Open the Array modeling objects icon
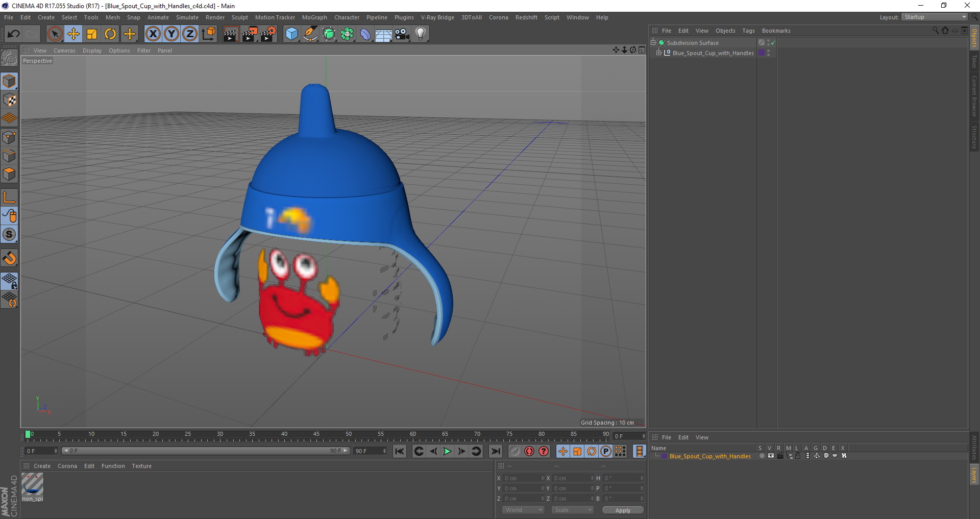Viewport: 980px width, 519px height. 348,34
